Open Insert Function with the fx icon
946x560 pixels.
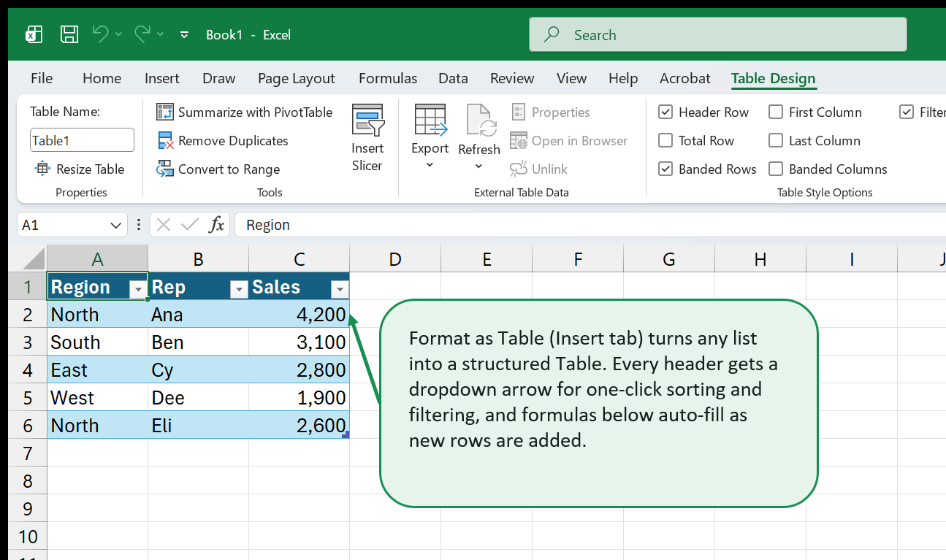pyautogui.click(x=216, y=225)
